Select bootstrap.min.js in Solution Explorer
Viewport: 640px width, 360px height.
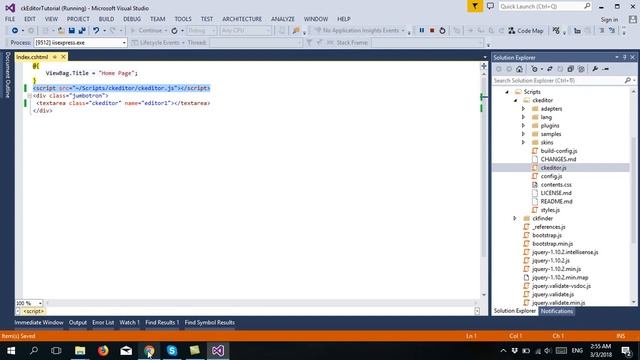[553, 244]
